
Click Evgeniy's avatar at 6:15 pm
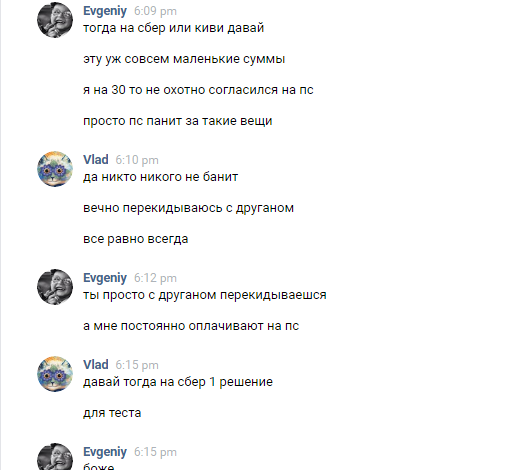click(55, 457)
